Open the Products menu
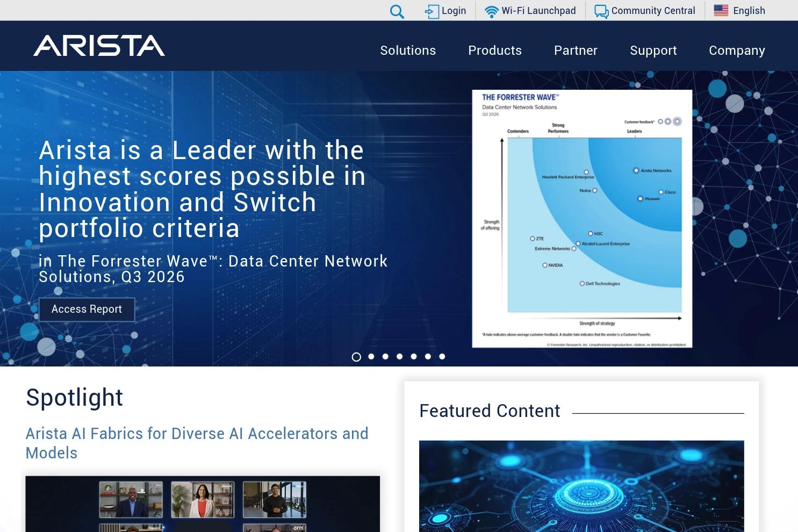The width and height of the screenshot is (798, 532). click(x=495, y=51)
